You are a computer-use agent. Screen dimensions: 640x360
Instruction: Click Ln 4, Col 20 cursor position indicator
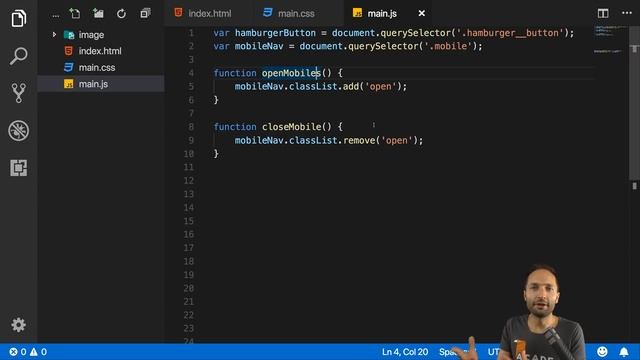click(x=405, y=351)
